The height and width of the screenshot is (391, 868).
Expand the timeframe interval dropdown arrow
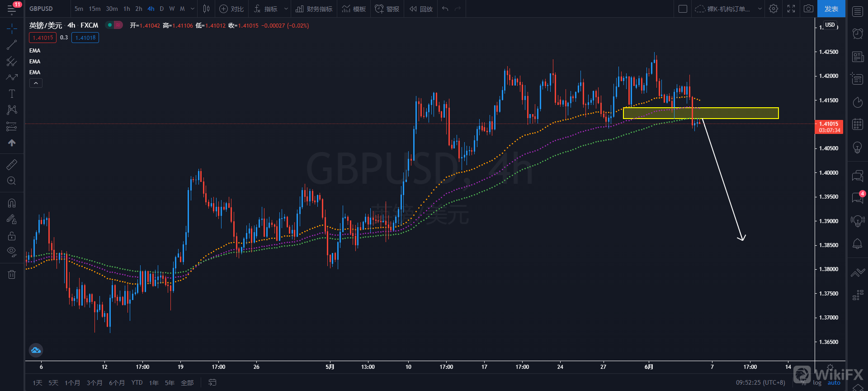(193, 9)
